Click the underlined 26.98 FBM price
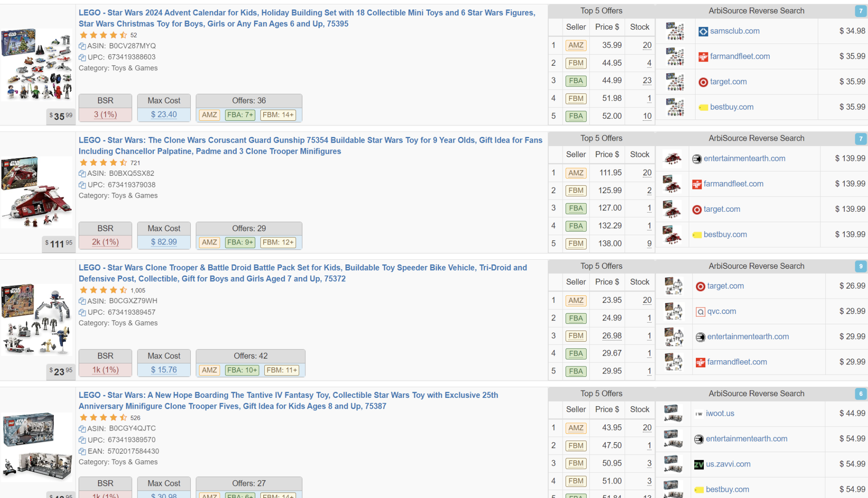Image resolution: width=868 pixels, height=498 pixels. click(x=611, y=335)
